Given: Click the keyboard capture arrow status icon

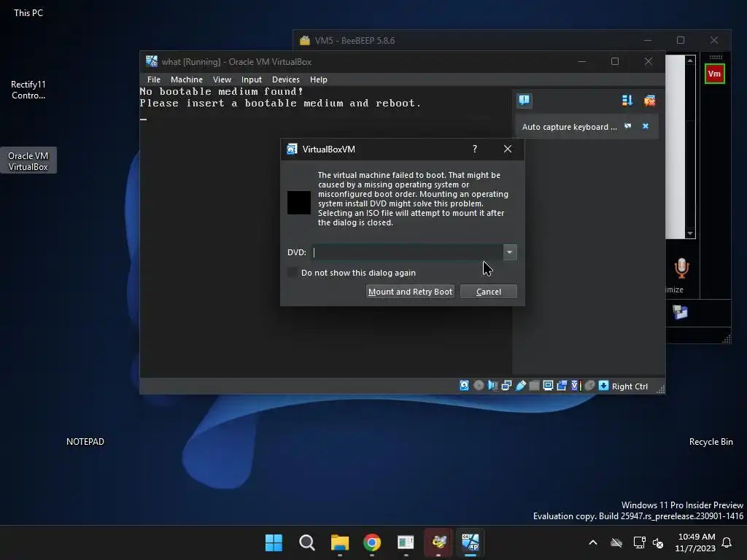Looking at the screenshot, I should (603, 386).
